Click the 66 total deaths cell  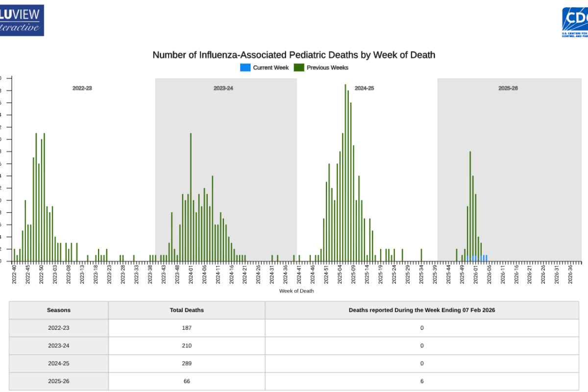pyautogui.click(x=187, y=381)
